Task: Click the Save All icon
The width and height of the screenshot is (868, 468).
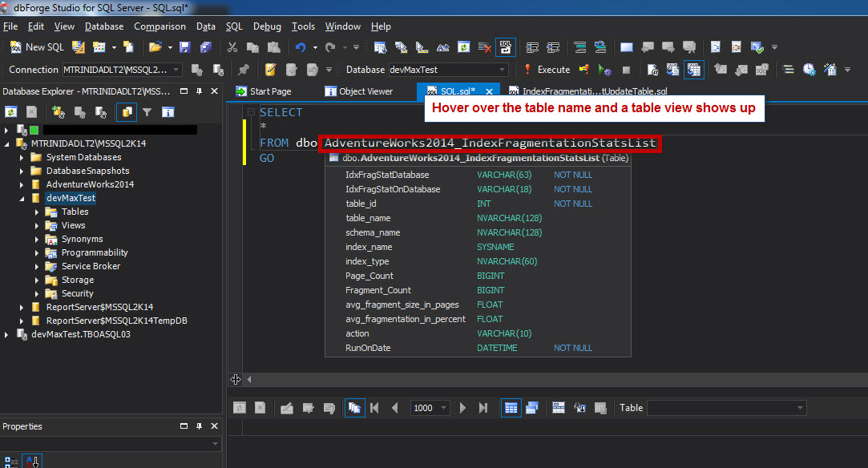Action: coord(206,47)
